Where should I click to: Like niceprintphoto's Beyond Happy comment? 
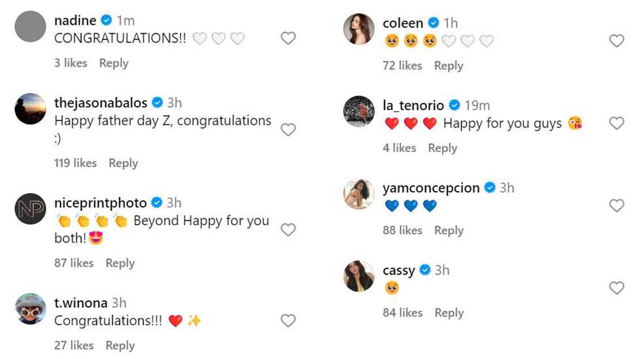point(288,230)
